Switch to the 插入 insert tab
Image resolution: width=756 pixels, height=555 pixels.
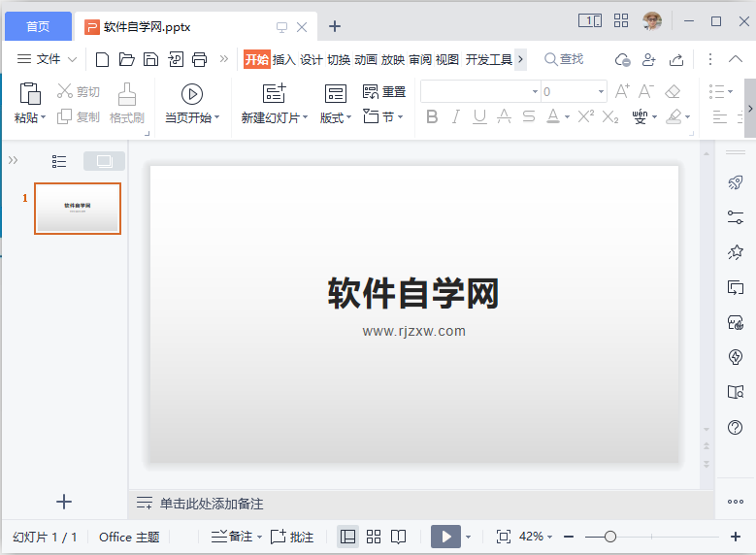tap(284, 60)
